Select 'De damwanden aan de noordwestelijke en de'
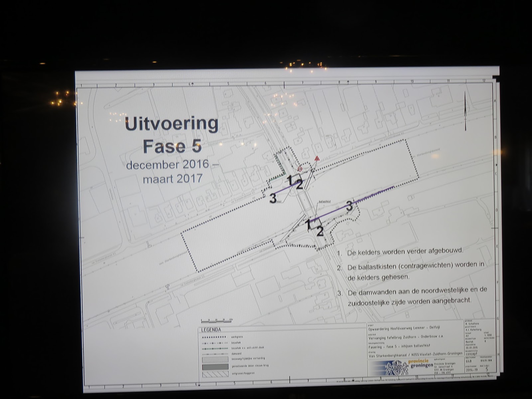Screen dimensions: 532x399 417,291
